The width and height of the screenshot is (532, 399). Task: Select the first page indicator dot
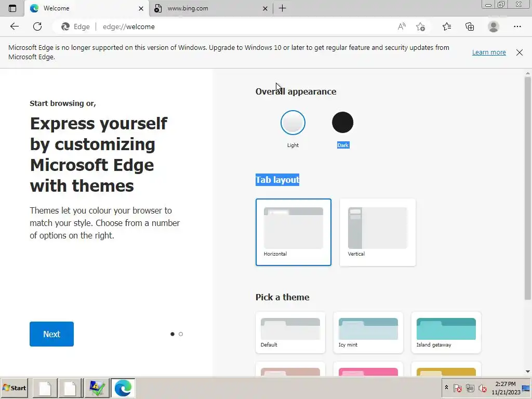point(172,334)
